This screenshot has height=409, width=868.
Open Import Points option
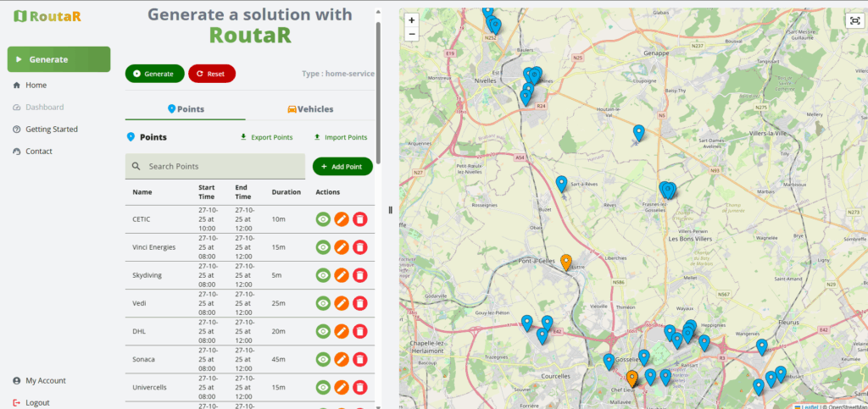click(340, 137)
